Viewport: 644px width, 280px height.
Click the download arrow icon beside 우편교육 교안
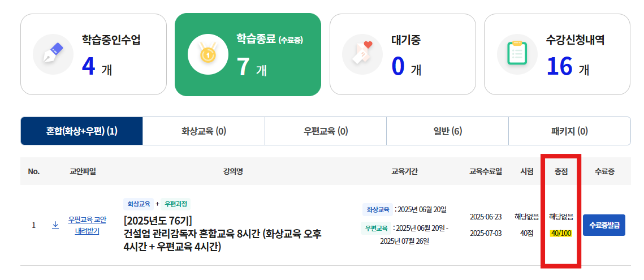click(x=55, y=225)
